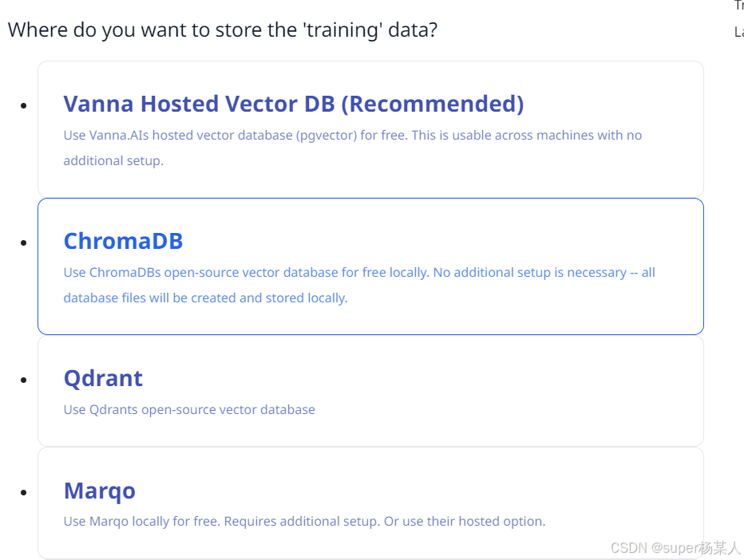Screen dimensions: 744x560
Task: Click the 'training' word in the heading
Action: click(351, 30)
